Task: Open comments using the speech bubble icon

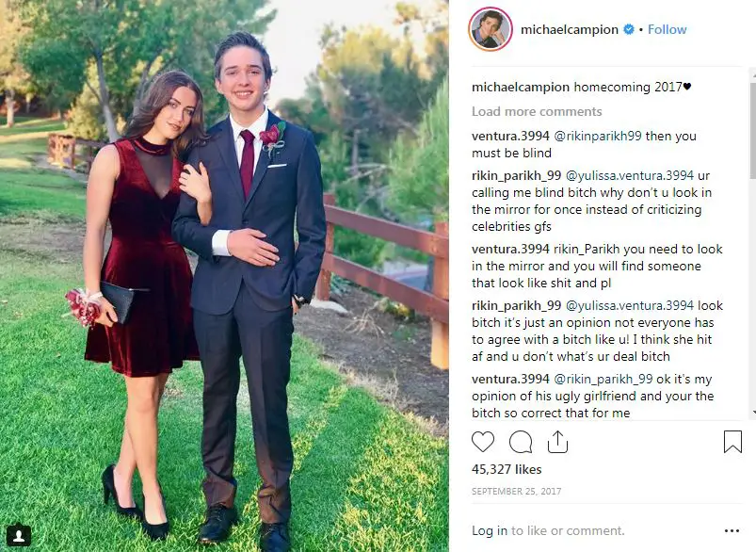Action: (521, 442)
